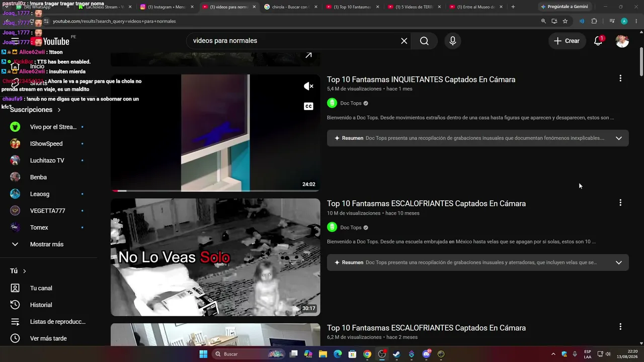This screenshot has height=362, width=644.
Task: Click the magnifier search button
Action: pos(424,41)
